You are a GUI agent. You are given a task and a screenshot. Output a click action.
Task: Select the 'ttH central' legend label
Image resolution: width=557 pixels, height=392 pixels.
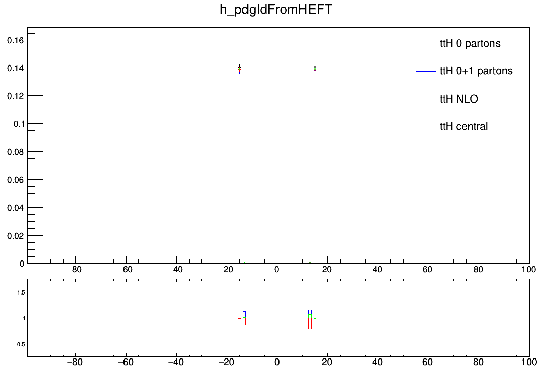463,126
